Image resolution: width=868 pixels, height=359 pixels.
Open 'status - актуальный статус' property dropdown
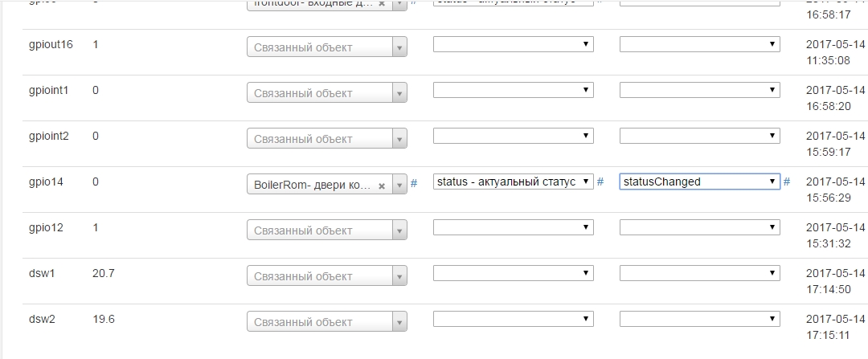(x=513, y=182)
